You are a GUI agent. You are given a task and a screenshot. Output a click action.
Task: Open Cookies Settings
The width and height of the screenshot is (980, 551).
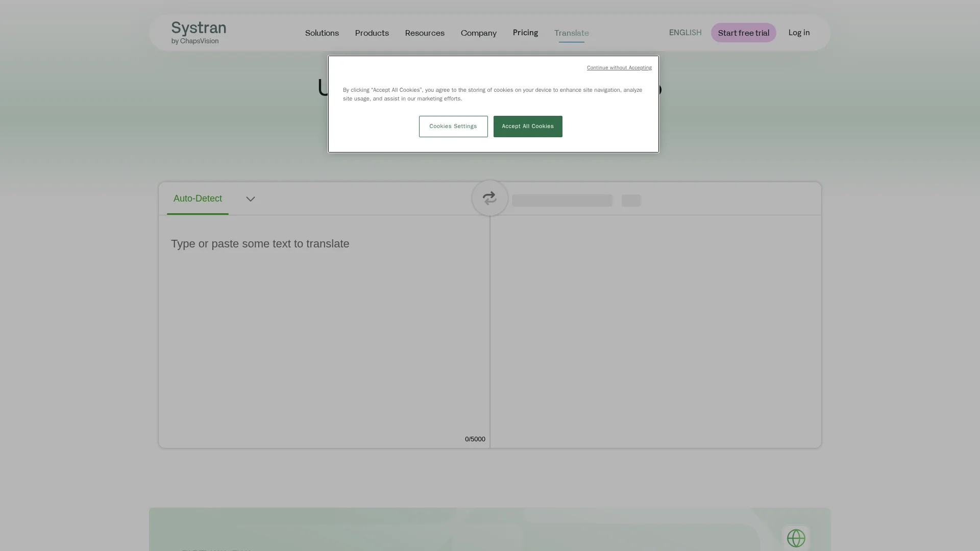click(x=453, y=127)
